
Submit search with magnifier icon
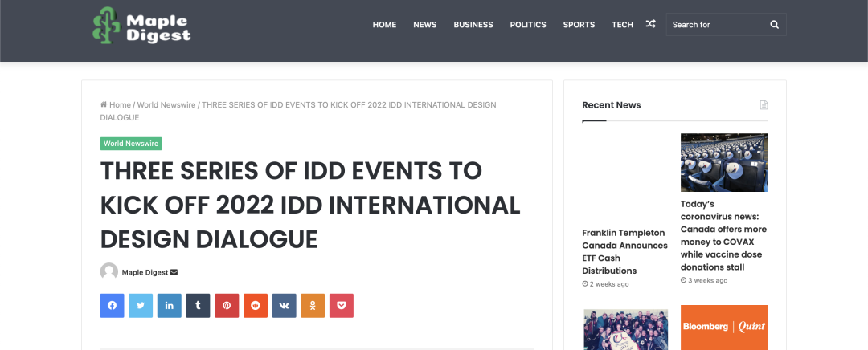[775, 24]
